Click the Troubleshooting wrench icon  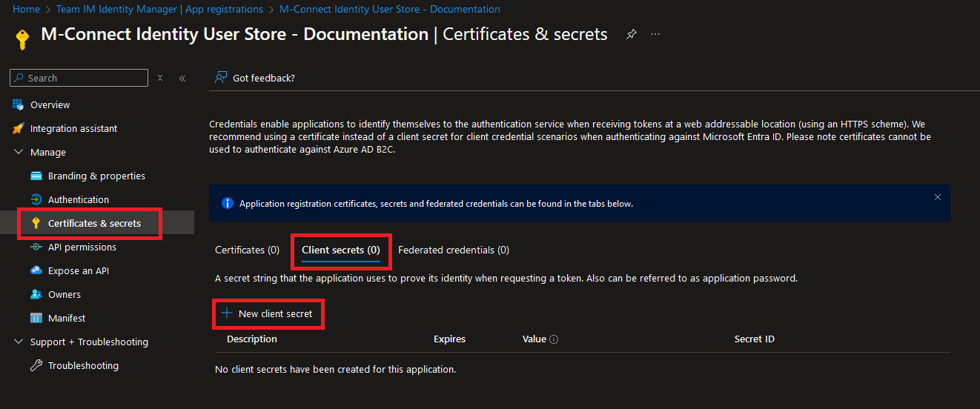pyautogui.click(x=36, y=365)
